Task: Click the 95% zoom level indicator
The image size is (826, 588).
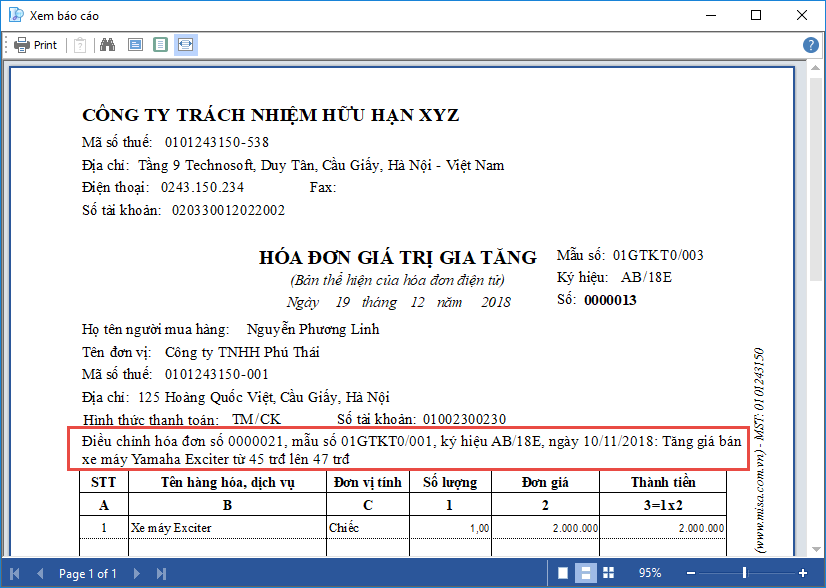Action: pyautogui.click(x=650, y=573)
